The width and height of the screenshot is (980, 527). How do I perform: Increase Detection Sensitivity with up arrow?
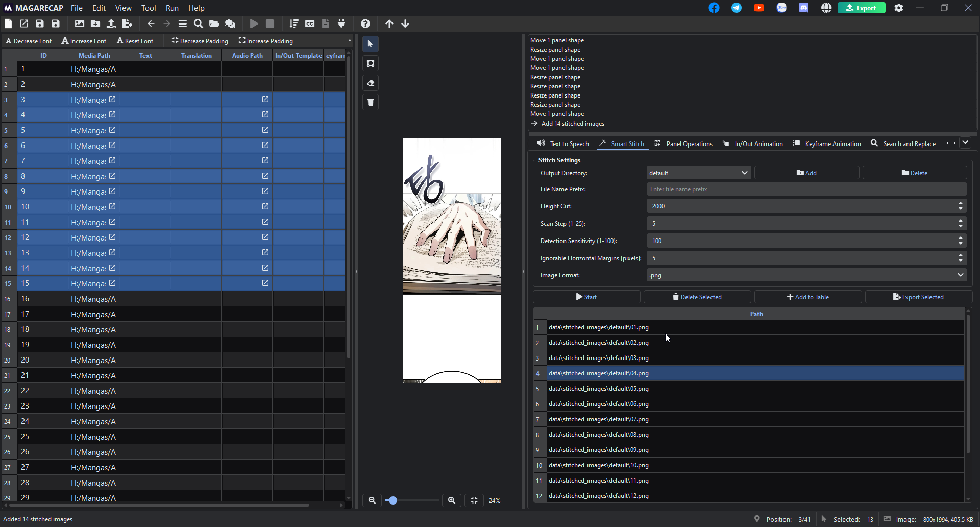click(961, 238)
